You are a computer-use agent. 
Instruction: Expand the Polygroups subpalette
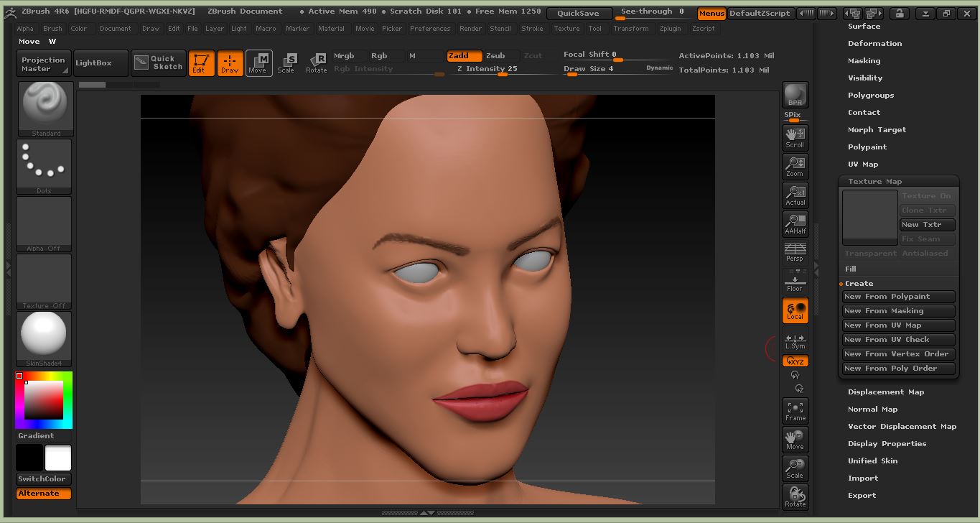point(871,96)
